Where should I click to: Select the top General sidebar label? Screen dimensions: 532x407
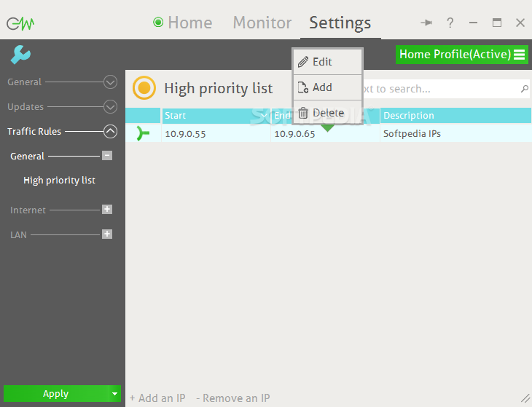tap(25, 82)
